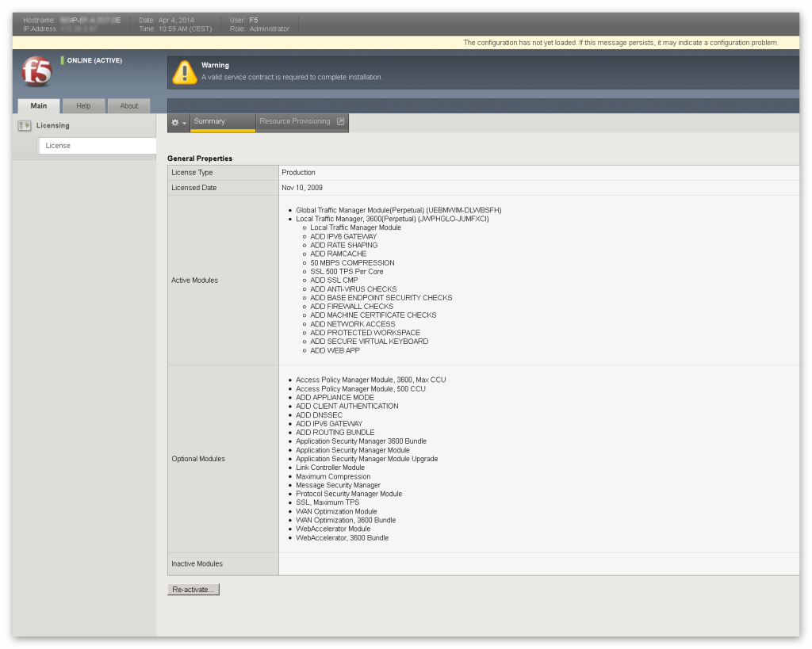812x649 pixels.
Task: Click the date Apr 4, 2014
Action: pyautogui.click(x=176, y=20)
